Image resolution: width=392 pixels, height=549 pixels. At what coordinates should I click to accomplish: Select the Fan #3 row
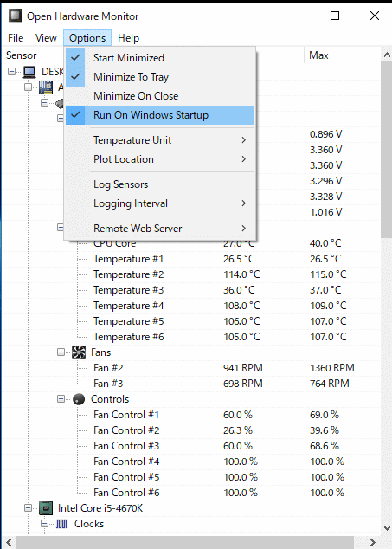pyautogui.click(x=191, y=384)
